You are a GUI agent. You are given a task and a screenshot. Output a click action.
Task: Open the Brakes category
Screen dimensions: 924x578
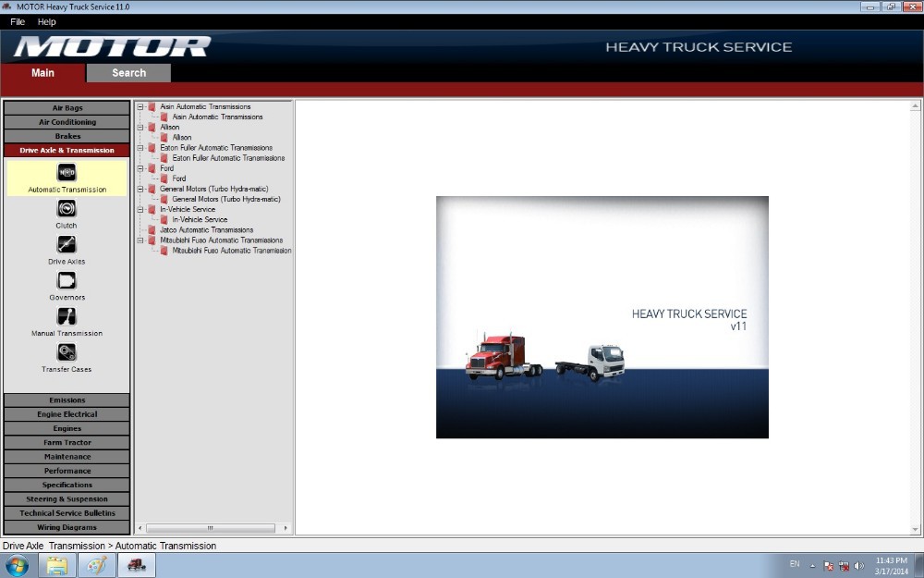[67, 136]
